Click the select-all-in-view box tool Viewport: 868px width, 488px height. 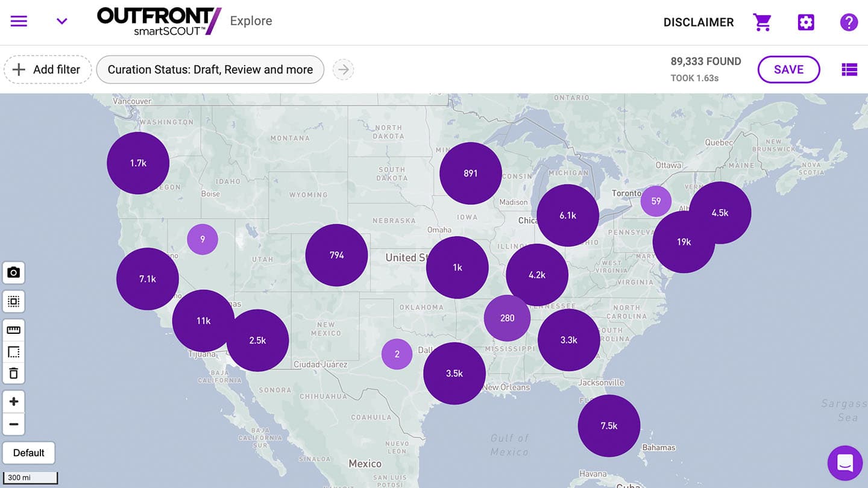click(13, 301)
